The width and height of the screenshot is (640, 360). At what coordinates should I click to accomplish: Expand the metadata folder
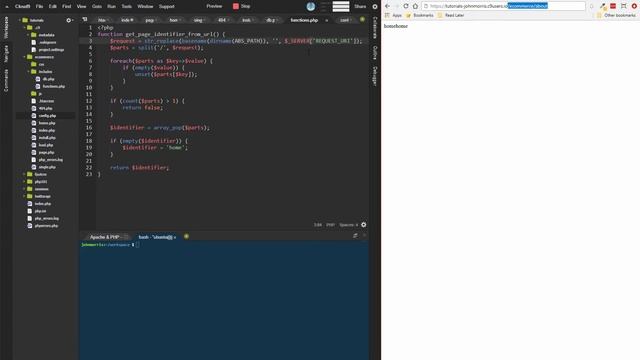[28, 35]
